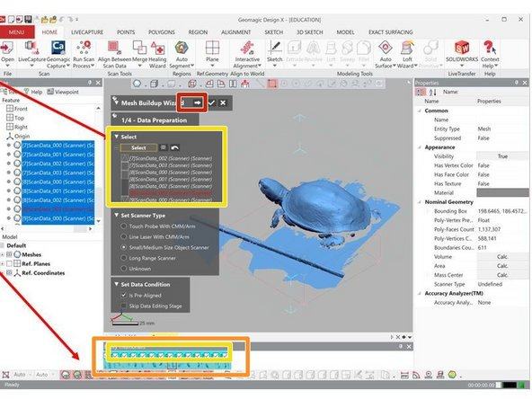
Task: Go to next wizard step arrow
Action: point(197,102)
